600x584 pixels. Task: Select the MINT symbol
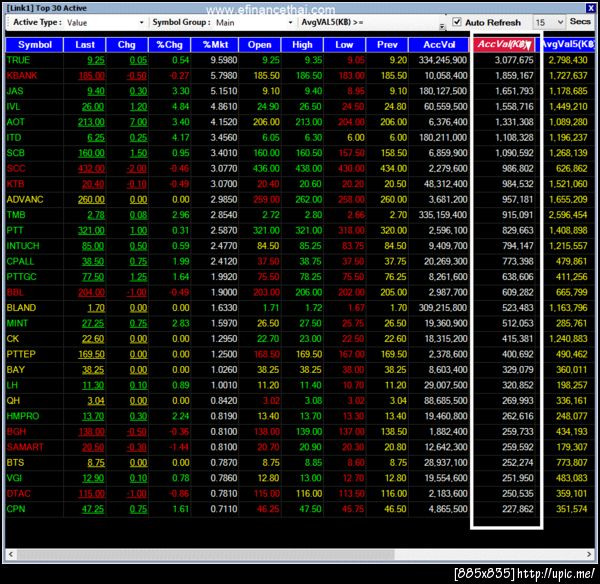17,323
